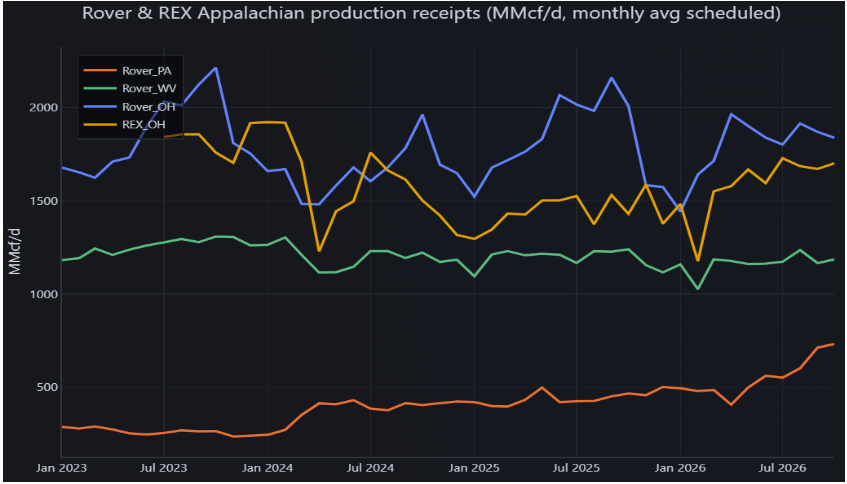Click the Jul 2023 x-axis label
The height and width of the screenshot is (484, 847).
tap(164, 467)
